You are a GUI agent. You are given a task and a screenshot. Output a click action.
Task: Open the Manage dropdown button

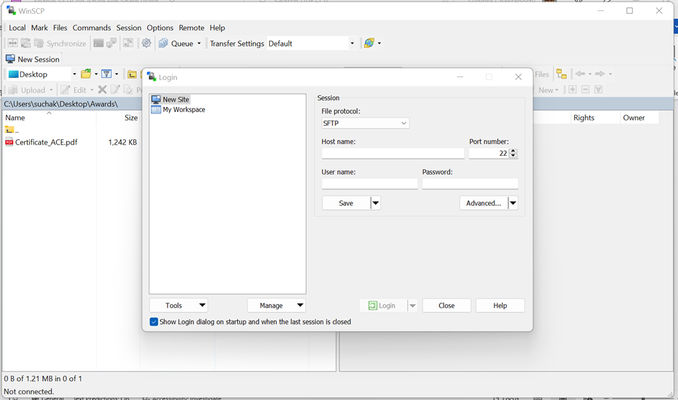[276, 305]
